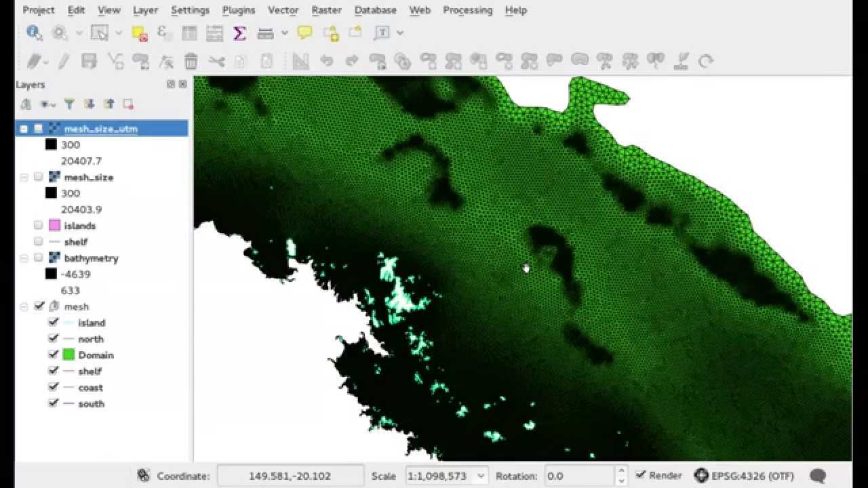868x488 pixels.
Task: Collapse the bathymetry layer tree
Action: 24,258
